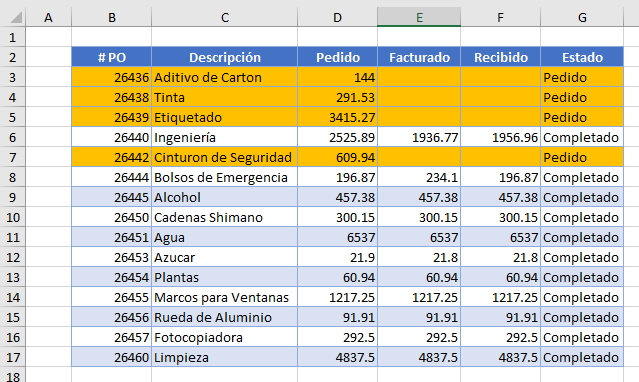
Task: Click the 'Pedido' column header cell
Action: pos(337,57)
